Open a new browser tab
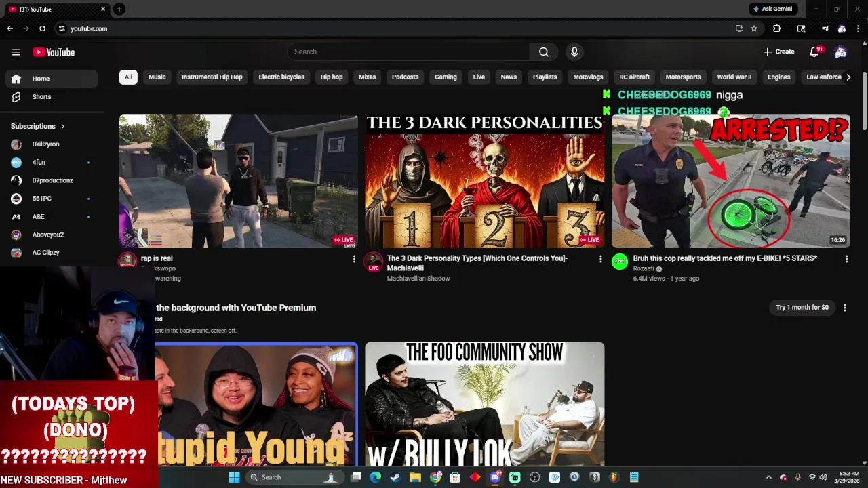This screenshot has width=868, height=488. [119, 9]
